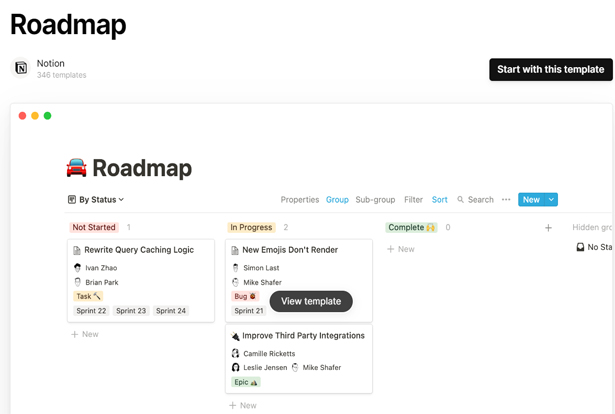This screenshot has width=615, height=414.
Task: Add new card under Complete
Action: tap(400, 249)
